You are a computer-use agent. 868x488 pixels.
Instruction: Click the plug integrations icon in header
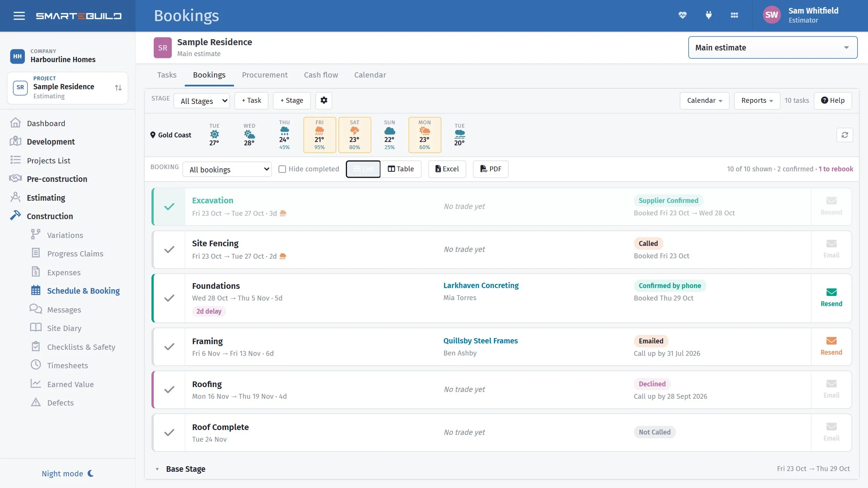tap(709, 15)
